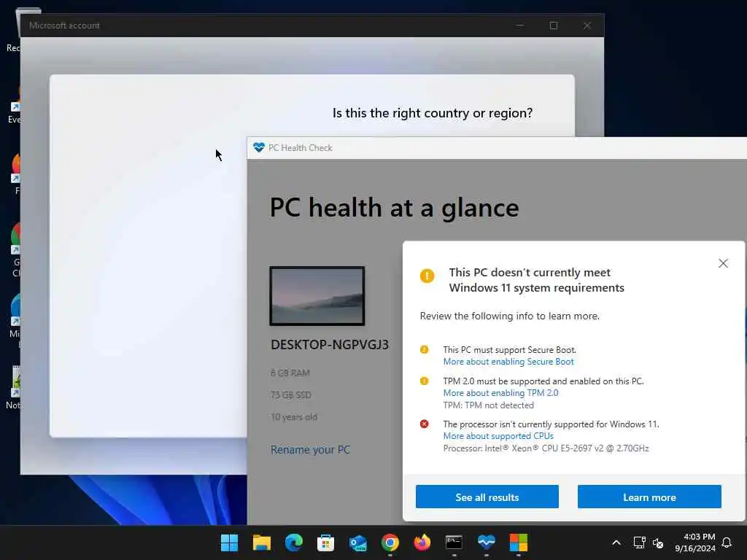Screen dimensions: 747x560
Task: Open Outlook from taskbar
Action: 357,542
